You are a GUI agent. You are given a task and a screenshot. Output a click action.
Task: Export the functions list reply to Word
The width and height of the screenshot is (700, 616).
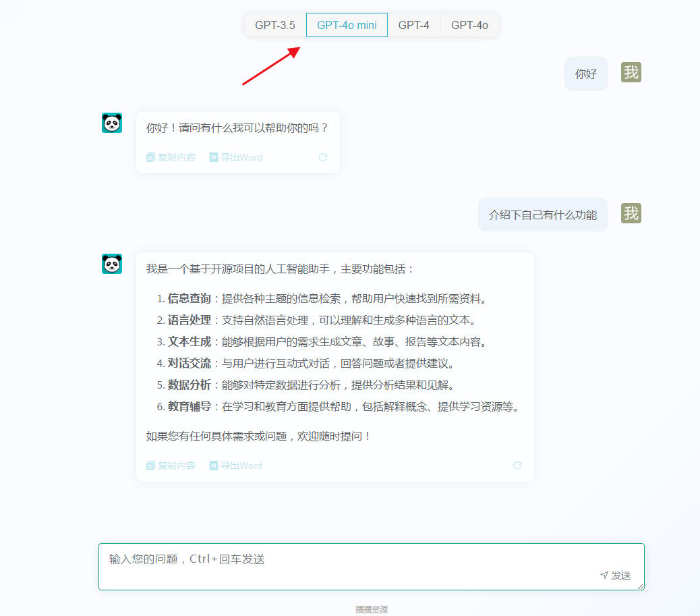point(236,466)
